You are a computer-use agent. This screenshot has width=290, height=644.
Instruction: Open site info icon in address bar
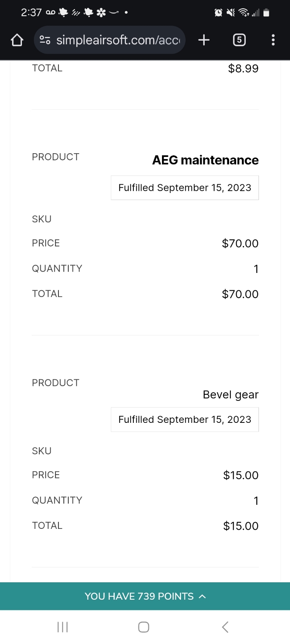(x=45, y=40)
